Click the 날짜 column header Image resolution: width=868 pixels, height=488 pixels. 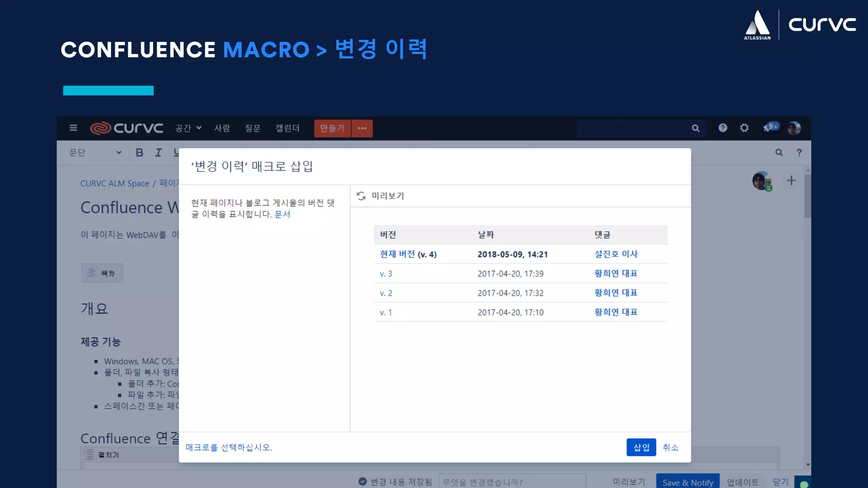tap(486, 235)
